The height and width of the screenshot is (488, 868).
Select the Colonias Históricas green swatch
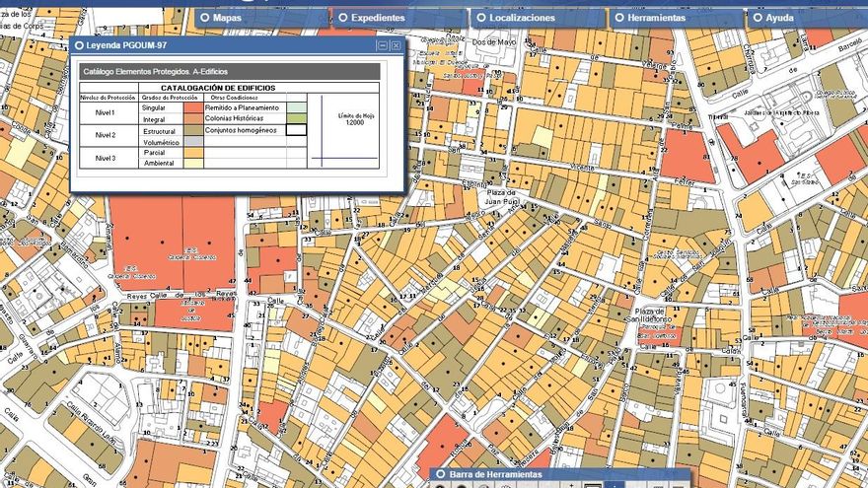point(296,118)
